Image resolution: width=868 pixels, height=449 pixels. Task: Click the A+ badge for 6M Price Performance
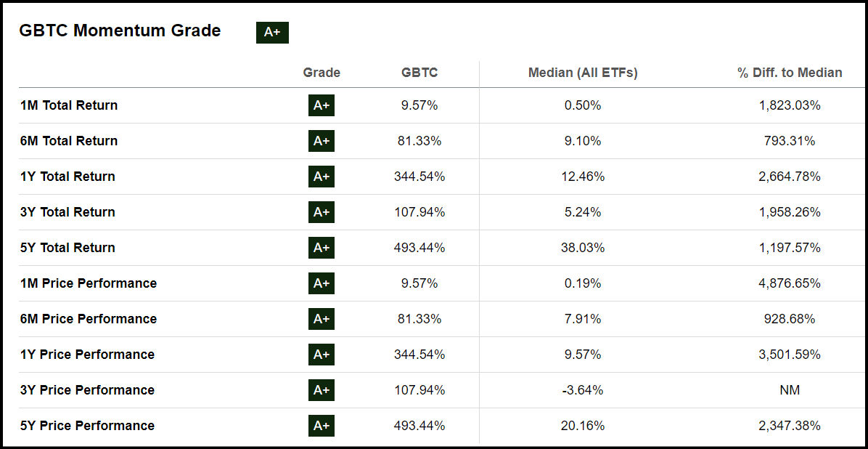click(x=322, y=319)
